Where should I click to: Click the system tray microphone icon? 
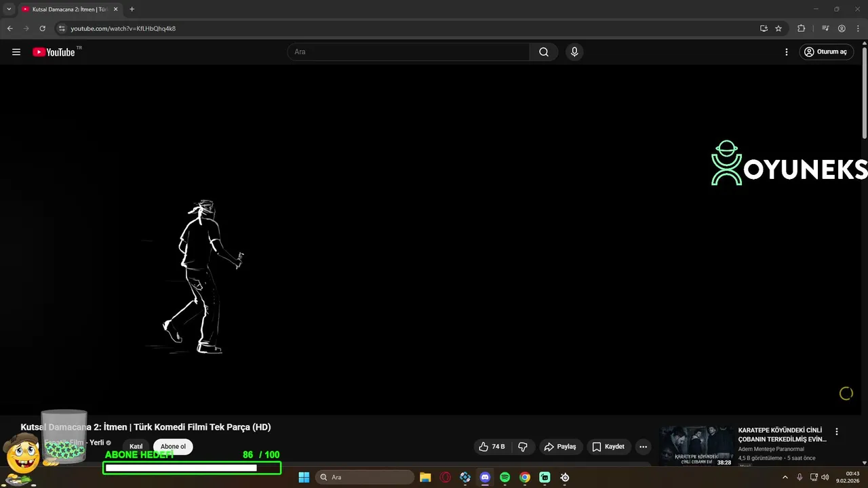[800, 477]
